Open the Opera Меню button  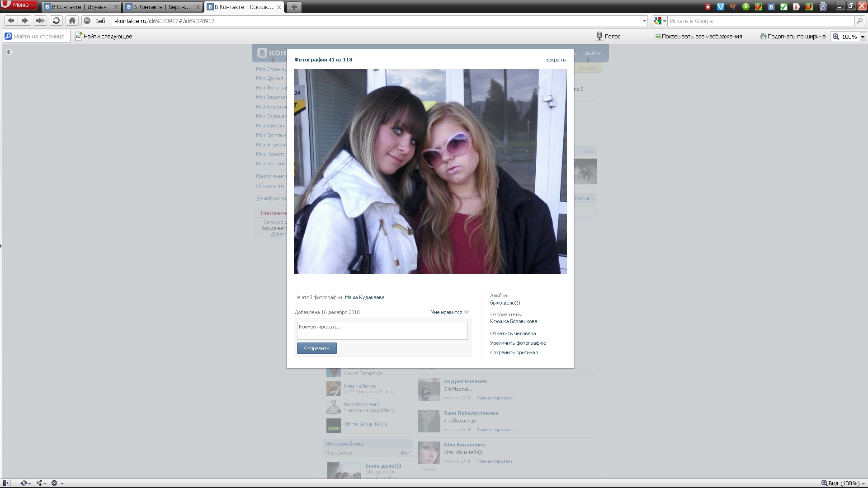click(19, 5)
